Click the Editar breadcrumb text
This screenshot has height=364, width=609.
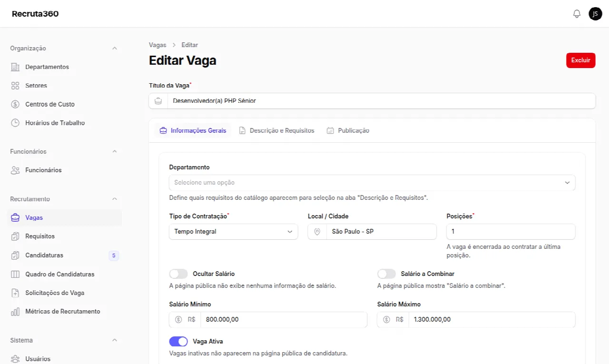pyautogui.click(x=190, y=45)
